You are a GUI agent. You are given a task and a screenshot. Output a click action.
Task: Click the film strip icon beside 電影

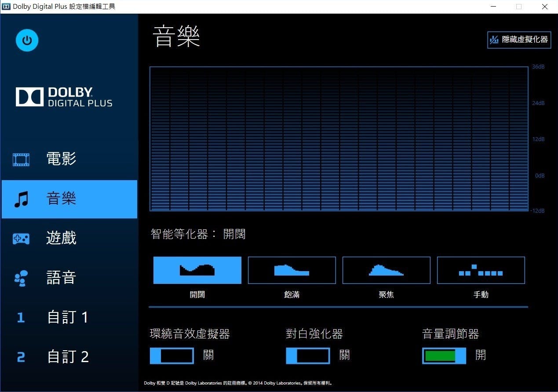click(21, 160)
